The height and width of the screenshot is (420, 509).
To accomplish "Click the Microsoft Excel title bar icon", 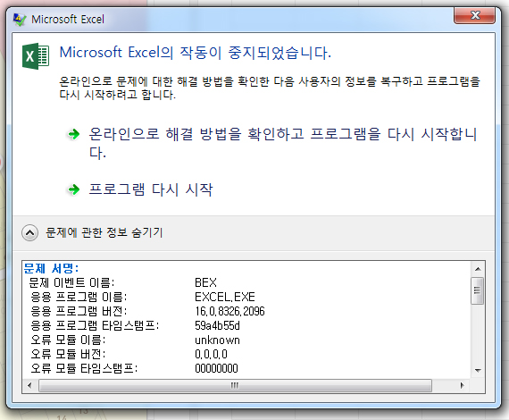I will click(x=19, y=20).
